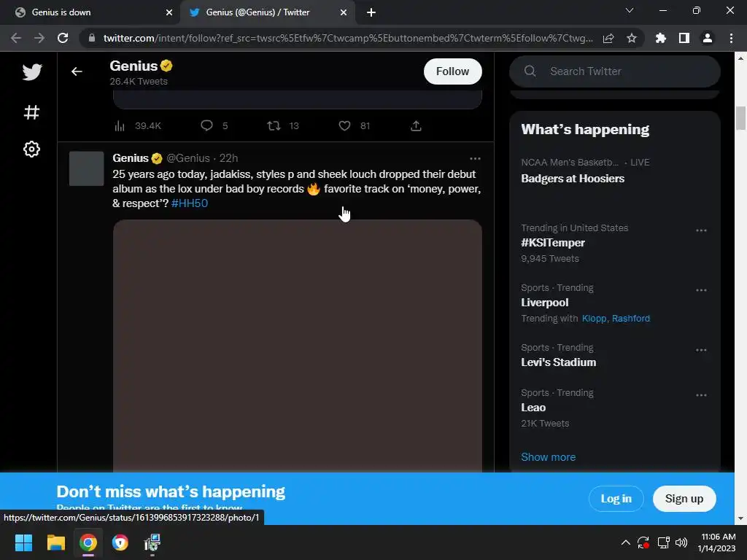Open File Explorer from taskbar

click(55, 542)
